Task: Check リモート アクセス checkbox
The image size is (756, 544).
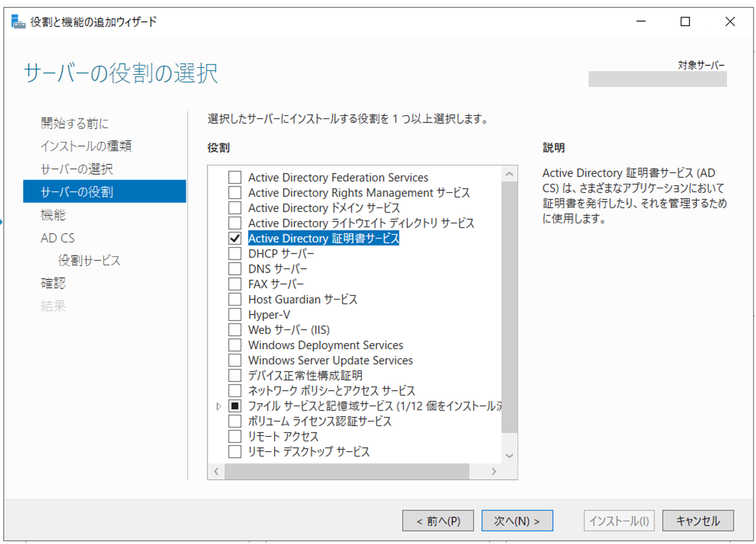Action: [235, 437]
